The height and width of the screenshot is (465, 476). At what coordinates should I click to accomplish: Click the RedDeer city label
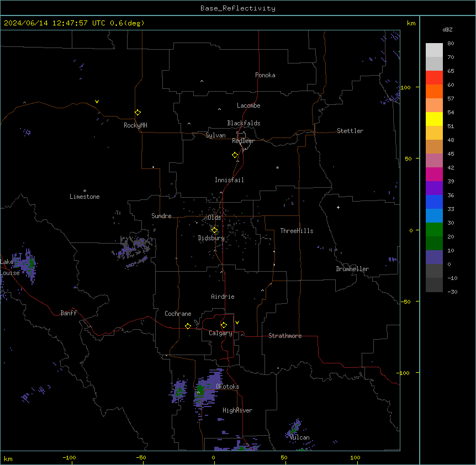click(243, 141)
